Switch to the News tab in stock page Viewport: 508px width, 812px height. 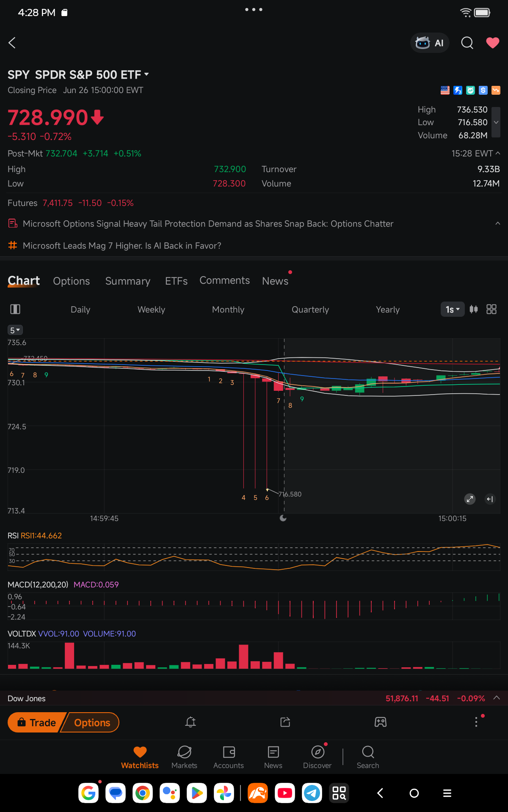tap(275, 281)
